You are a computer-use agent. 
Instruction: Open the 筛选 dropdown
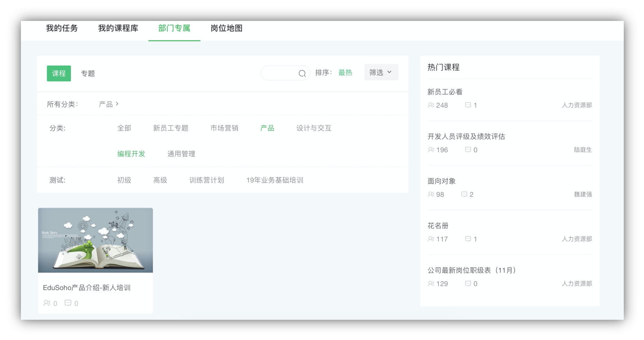click(x=381, y=72)
